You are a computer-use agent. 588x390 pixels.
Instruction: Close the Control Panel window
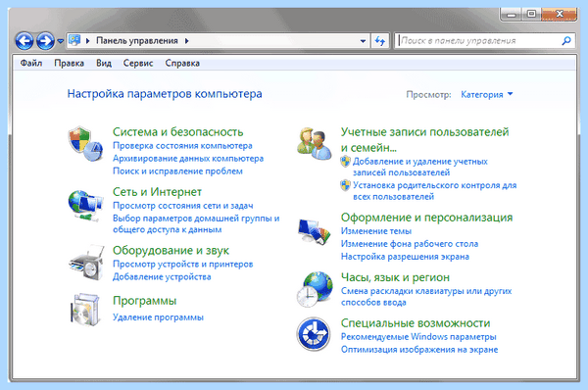[559, 15]
